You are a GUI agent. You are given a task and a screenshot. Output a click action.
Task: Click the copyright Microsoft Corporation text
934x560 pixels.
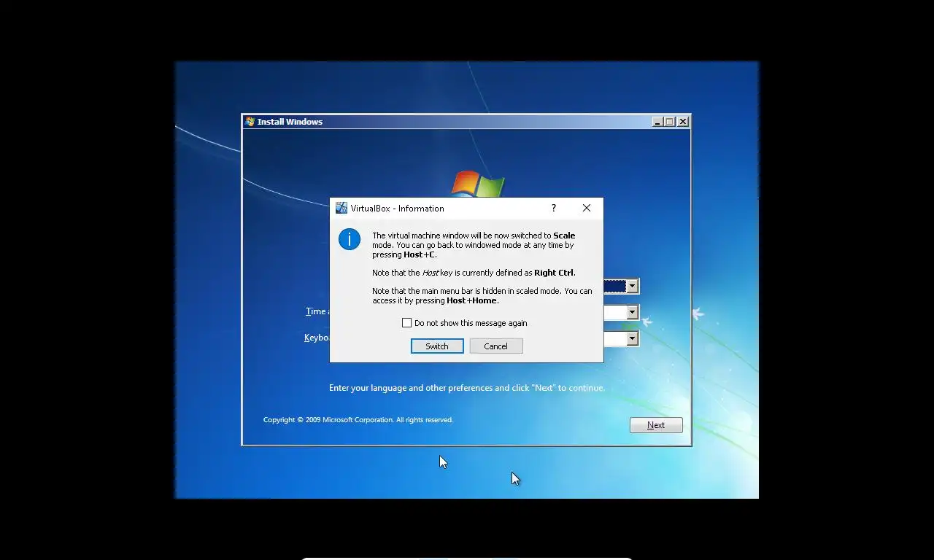358,420
